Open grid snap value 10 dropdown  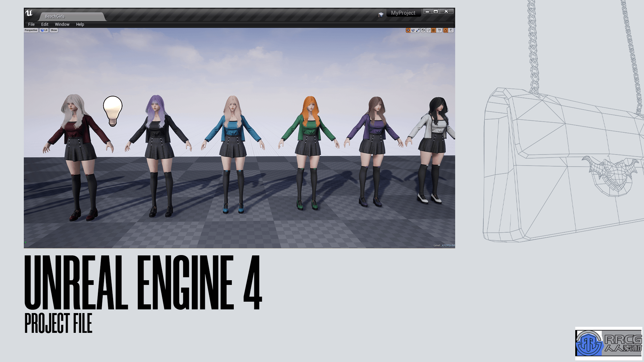pos(439,30)
